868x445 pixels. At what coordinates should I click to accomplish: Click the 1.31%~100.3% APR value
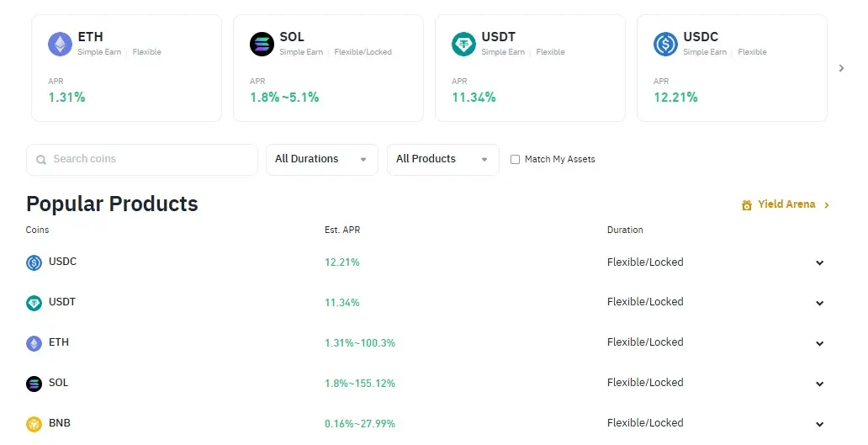tap(360, 343)
